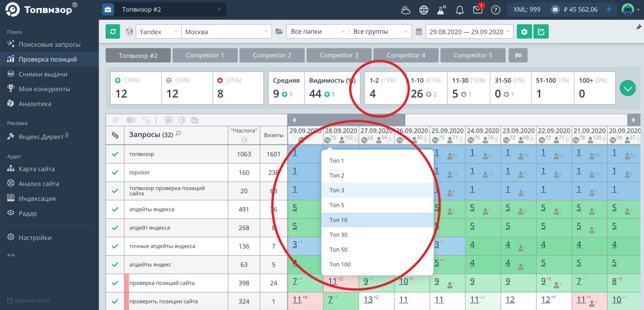Toggle checkmark for апдейт яндекса row

point(115,227)
